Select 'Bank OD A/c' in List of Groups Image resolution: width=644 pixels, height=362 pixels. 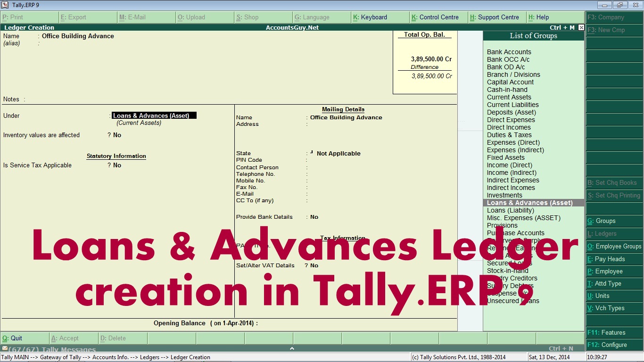(506, 67)
